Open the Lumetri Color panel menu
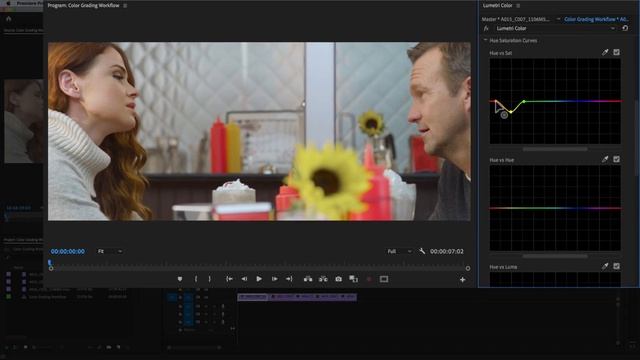This screenshot has width=640, height=360. [x=518, y=6]
